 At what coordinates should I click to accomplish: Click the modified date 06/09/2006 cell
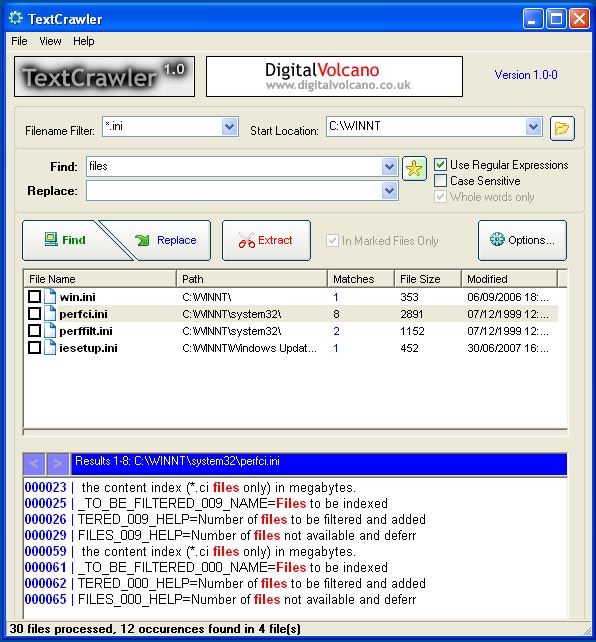point(508,297)
